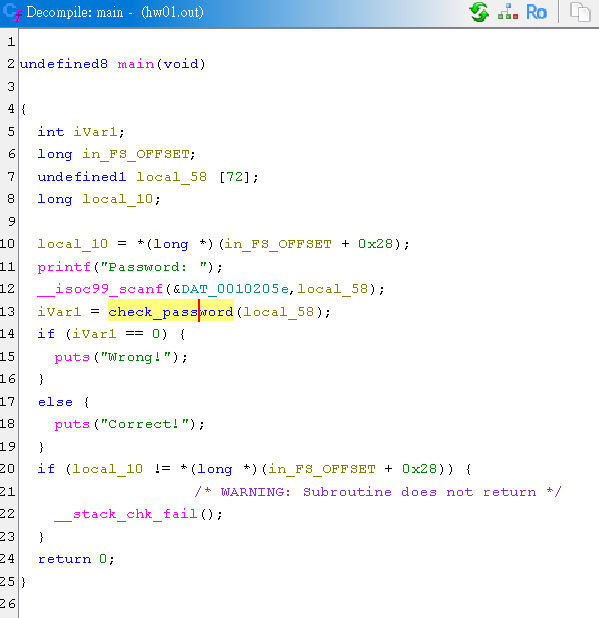Select the local_58 variable declaration
The height and width of the screenshot is (618, 599).
click(x=171, y=177)
